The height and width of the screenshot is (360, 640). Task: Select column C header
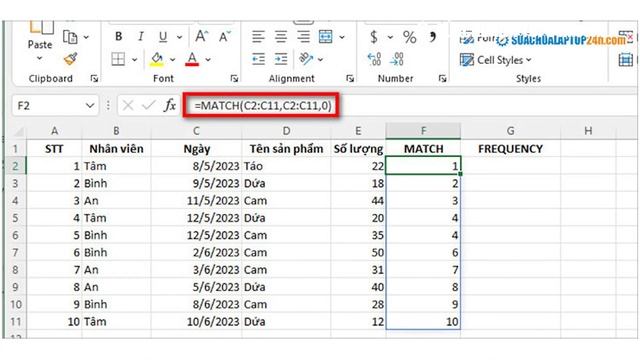point(196,131)
